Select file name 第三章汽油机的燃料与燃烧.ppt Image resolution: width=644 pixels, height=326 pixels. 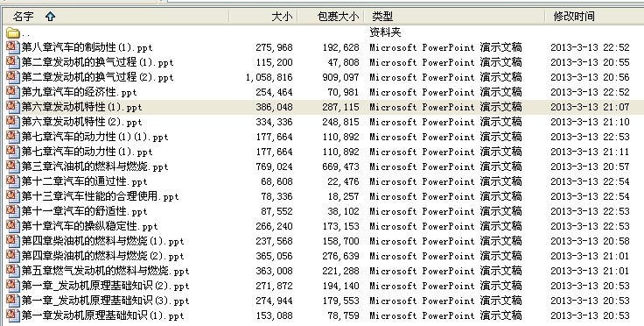tap(94, 167)
